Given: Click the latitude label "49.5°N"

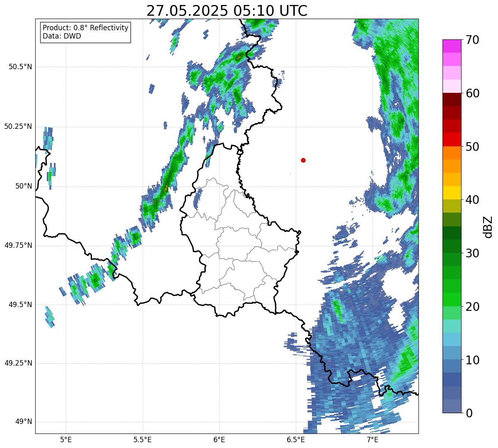Looking at the screenshot, I should pyautogui.click(x=20, y=305).
